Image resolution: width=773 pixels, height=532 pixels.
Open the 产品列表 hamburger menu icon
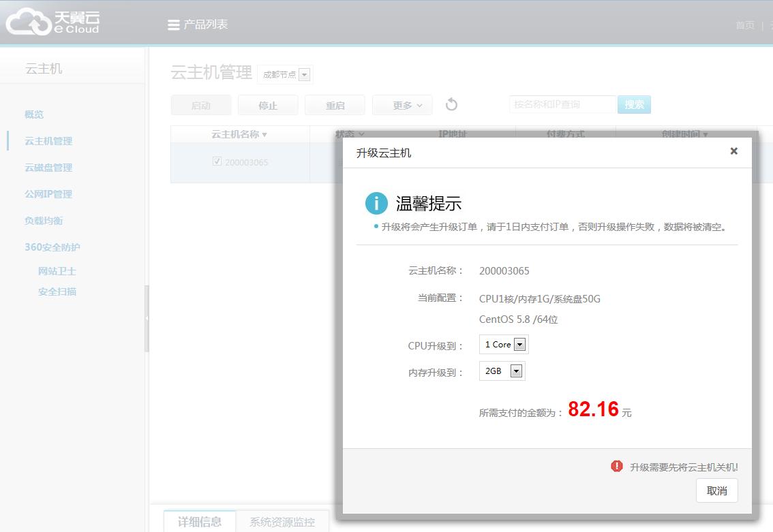pos(174,25)
